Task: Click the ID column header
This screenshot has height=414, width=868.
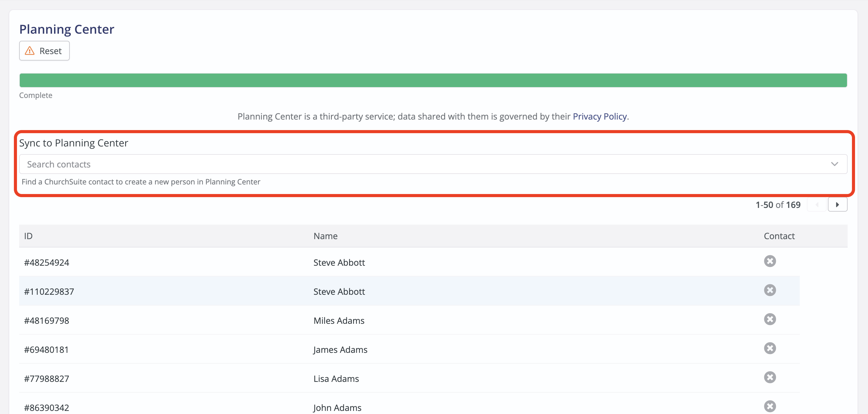Action: click(28, 236)
